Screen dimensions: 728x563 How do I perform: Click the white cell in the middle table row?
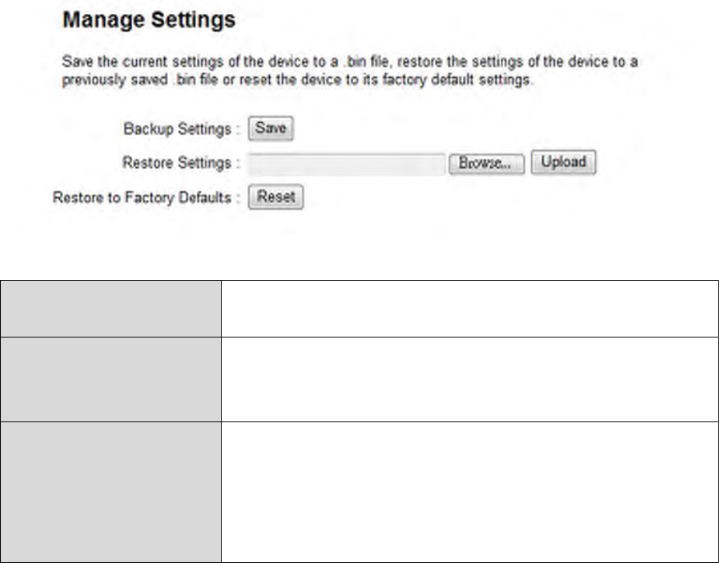click(x=469, y=379)
